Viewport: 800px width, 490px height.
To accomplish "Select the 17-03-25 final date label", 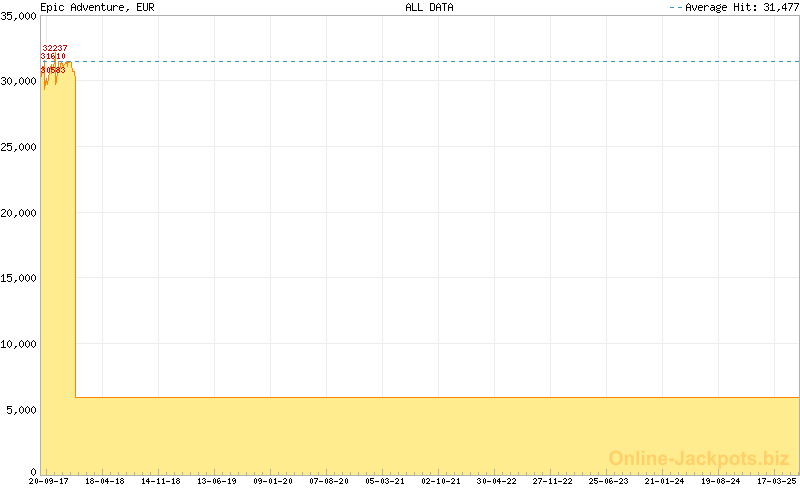I will (x=776, y=481).
